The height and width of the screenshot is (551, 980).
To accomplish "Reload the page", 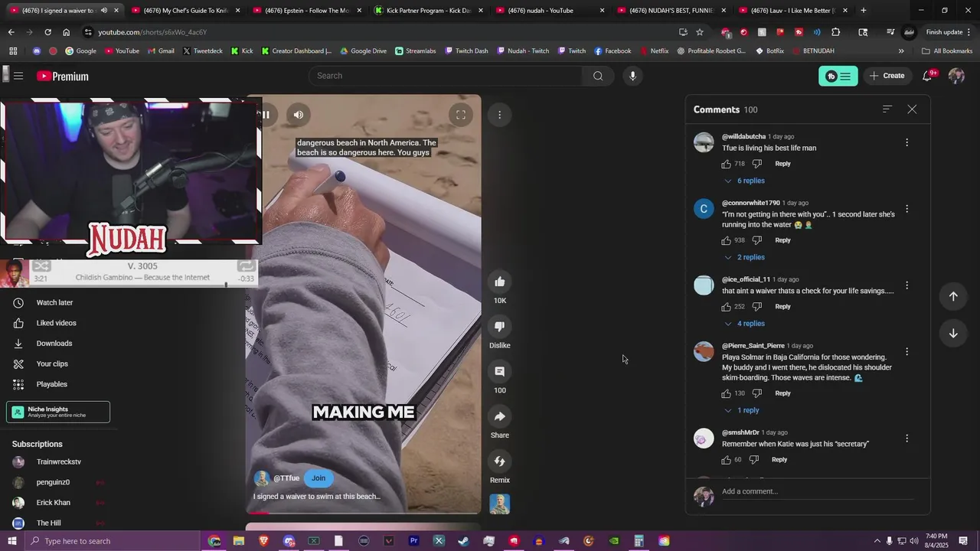I will [x=47, y=32].
